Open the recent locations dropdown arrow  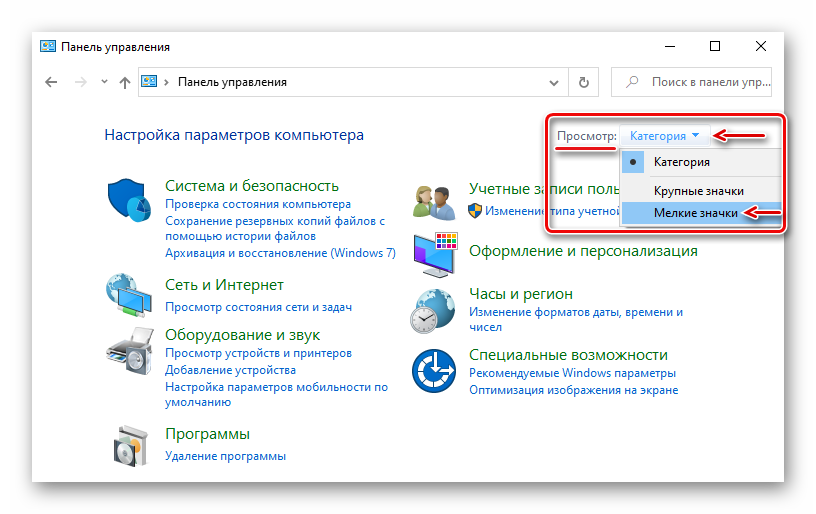tap(105, 82)
